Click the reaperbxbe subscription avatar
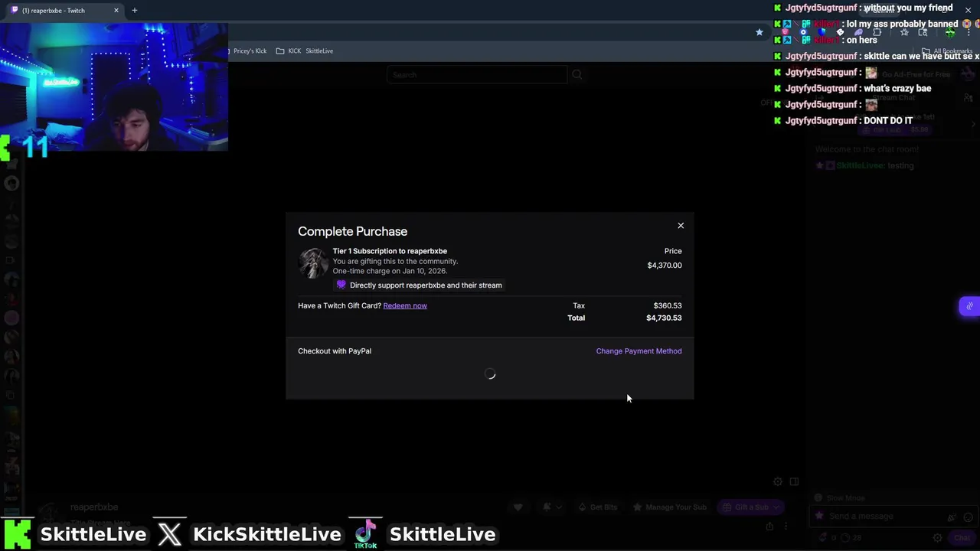Image resolution: width=980 pixels, height=551 pixels. click(x=313, y=264)
